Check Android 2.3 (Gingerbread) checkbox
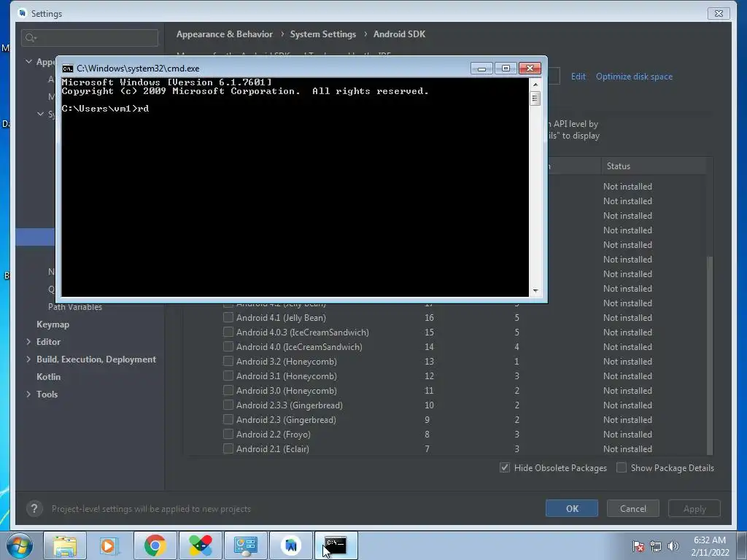The height and width of the screenshot is (560, 747). click(x=228, y=419)
